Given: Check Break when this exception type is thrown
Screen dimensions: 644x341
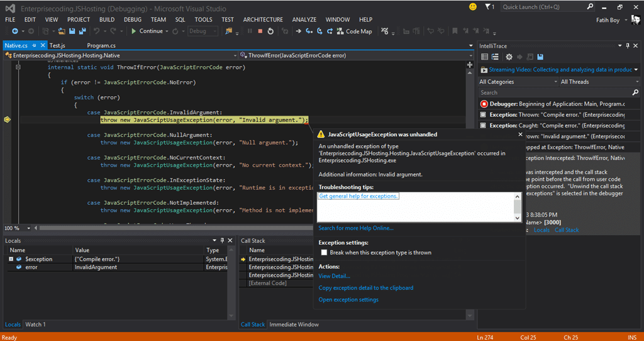Looking at the screenshot, I should click(x=325, y=252).
